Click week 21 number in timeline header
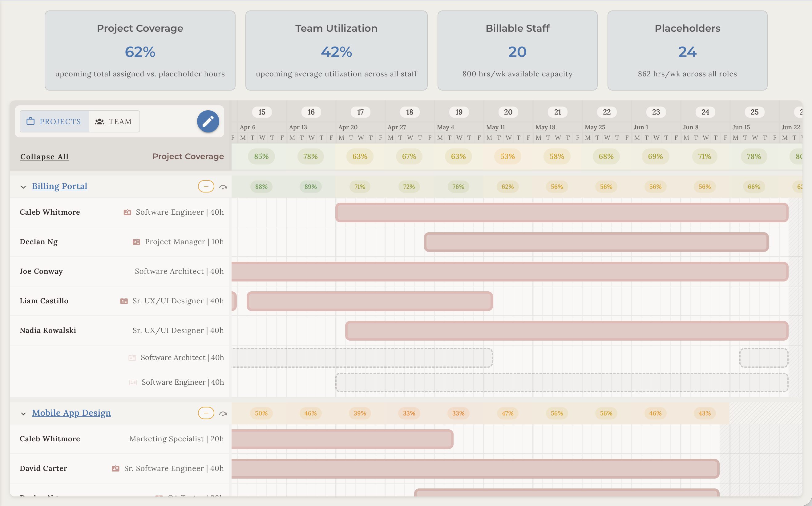The width and height of the screenshot is (812, 506). [557, 112]
